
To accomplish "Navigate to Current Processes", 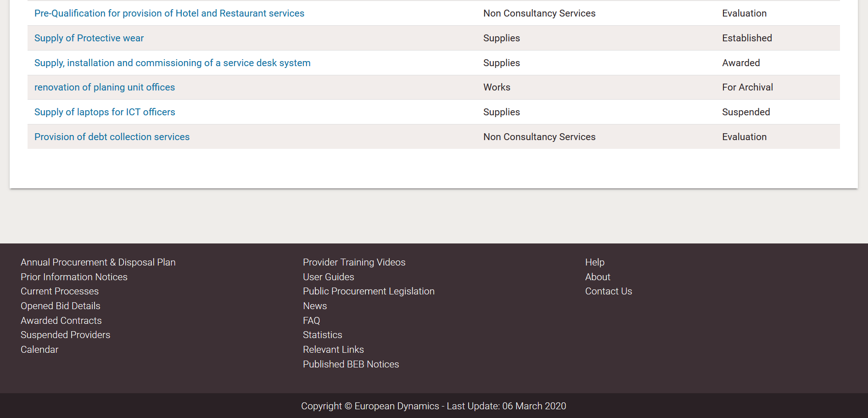I will [x=60, y=291].
